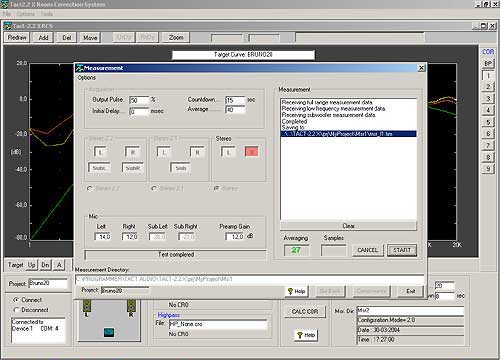Select the Connect radio button
The height and width of the screenshot is (360, 500).
(x=15, y=300)
